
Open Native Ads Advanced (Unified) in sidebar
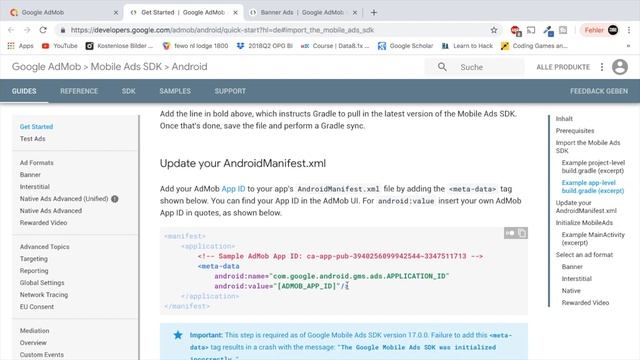pyautogui.click(x=64, y=199)
